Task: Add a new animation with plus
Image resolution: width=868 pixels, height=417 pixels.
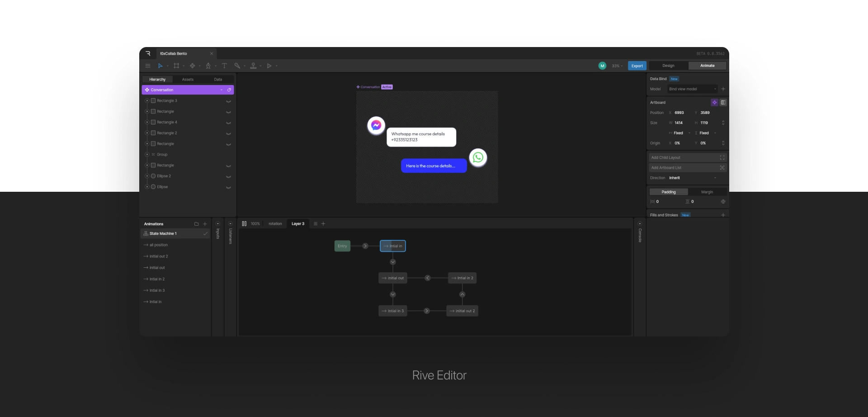Action: point(205,224)
